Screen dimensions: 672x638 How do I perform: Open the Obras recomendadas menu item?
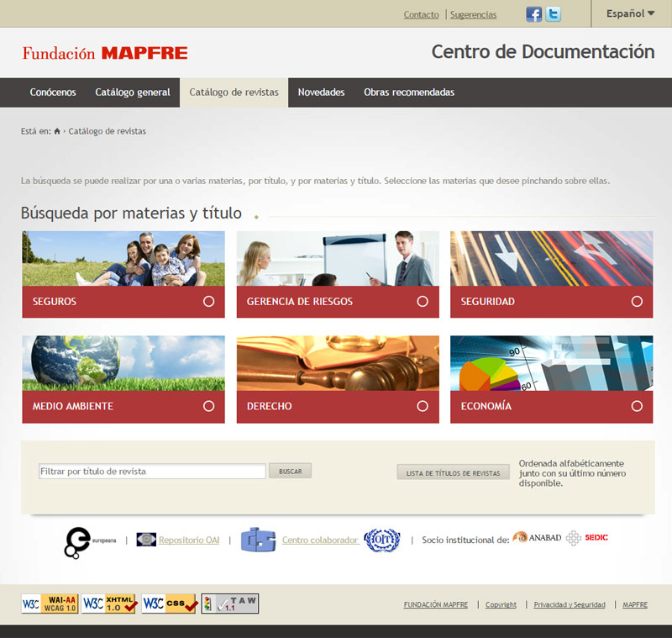(x=409, y=92)
